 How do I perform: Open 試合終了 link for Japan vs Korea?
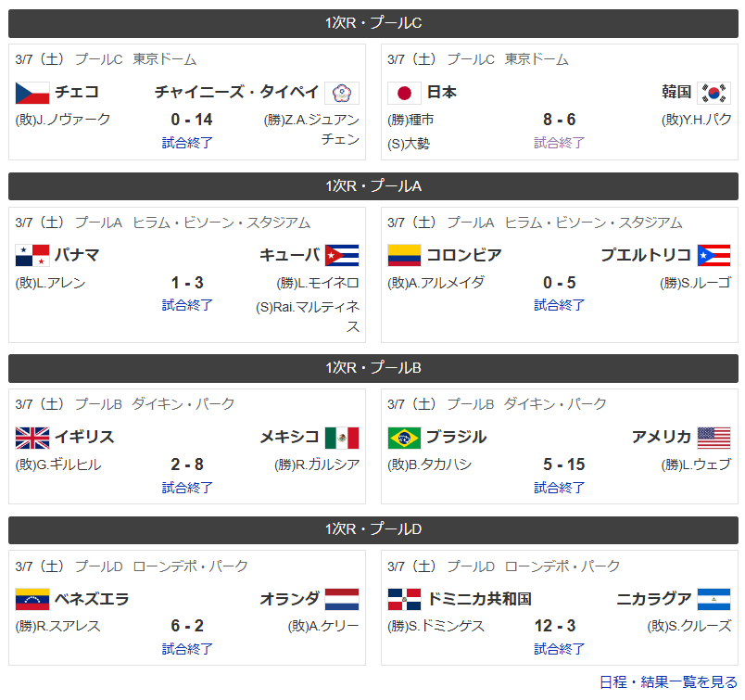click(x=559, y=143)
